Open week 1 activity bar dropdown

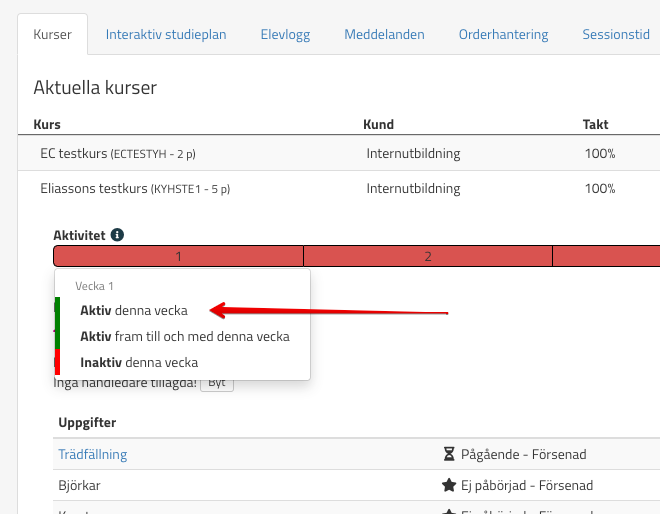coord(178,256)
